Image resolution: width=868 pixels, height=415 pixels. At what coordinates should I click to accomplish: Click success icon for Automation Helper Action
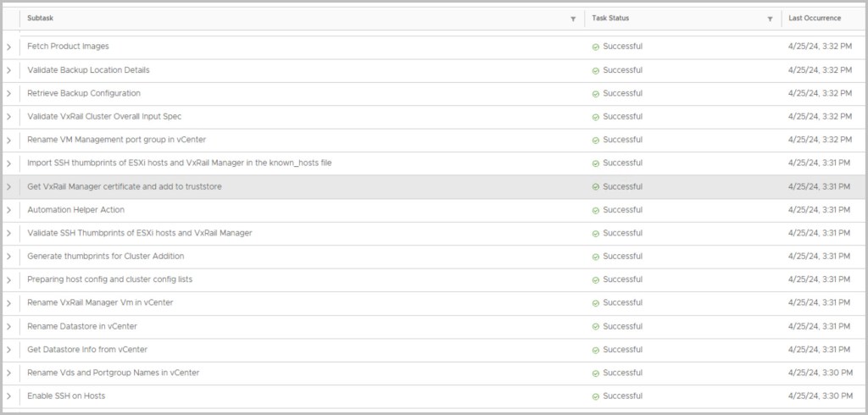[x=596, y=210]
